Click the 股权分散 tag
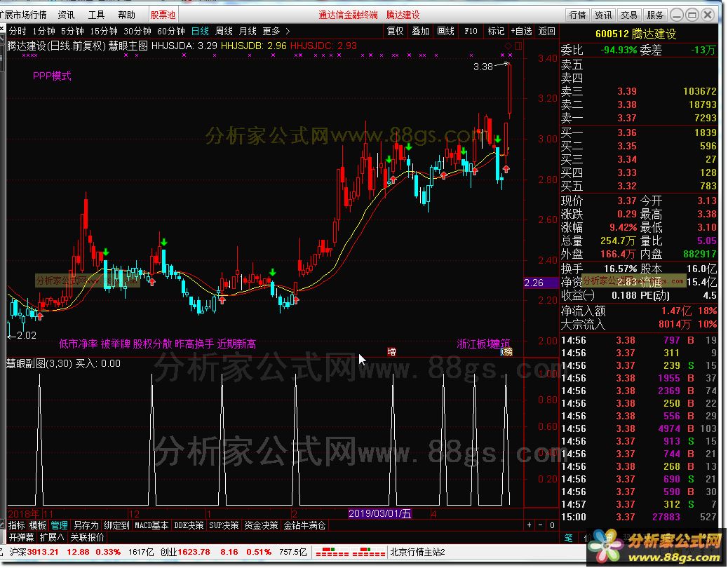The width and height of the screenshot is (728, 568). (152, 344)
